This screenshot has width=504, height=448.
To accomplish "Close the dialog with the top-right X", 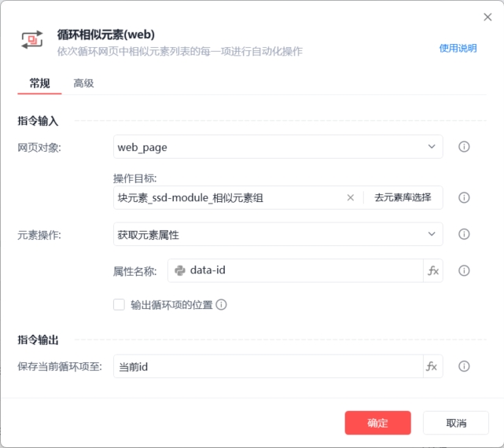I will coord(487,17).
